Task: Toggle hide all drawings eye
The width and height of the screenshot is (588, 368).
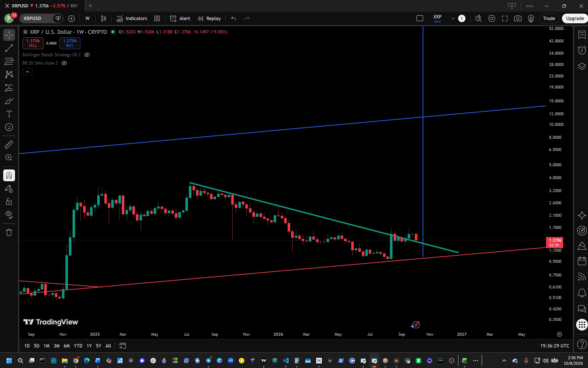Action: [x=9, y=215]
